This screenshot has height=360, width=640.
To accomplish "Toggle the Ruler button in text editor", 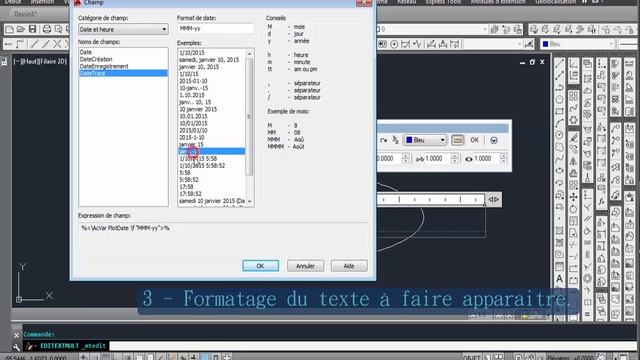I will point(458,140).
